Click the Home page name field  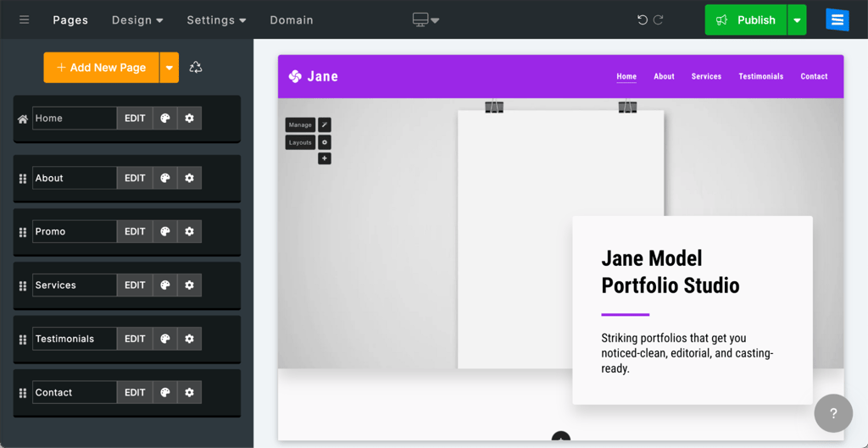(75, 119)
